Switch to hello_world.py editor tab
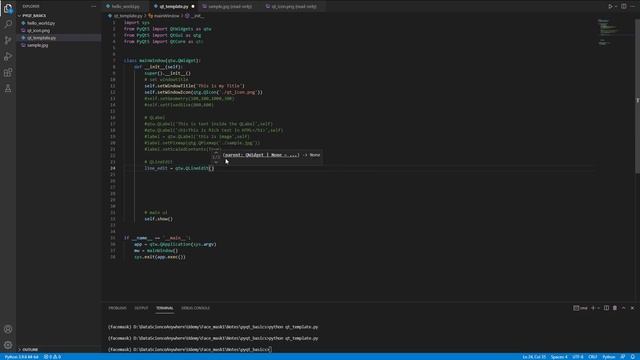This screenshot has height=360, width=640. [x=126, y=7]
